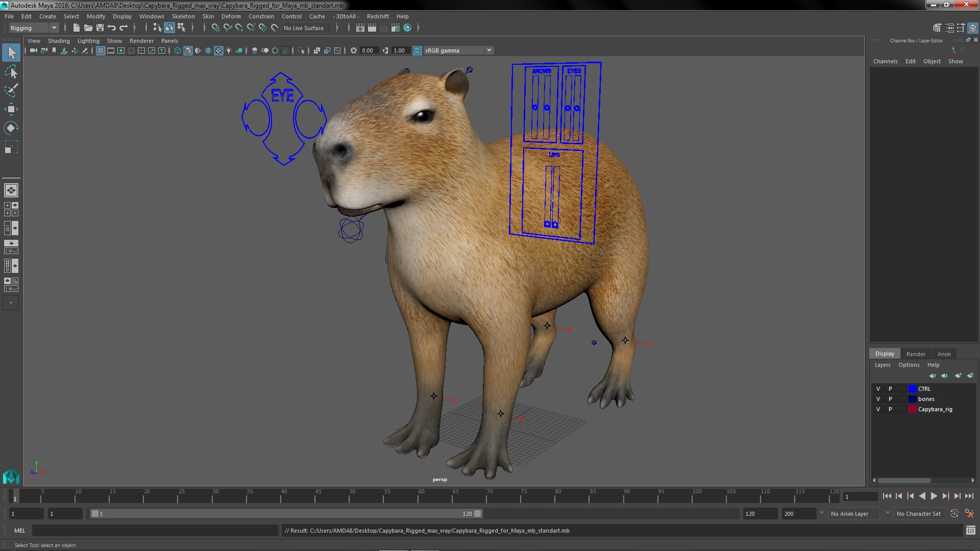Enable snap to curves
The width and height of the screenshot is (980, 551).
[x=228, y=28]
